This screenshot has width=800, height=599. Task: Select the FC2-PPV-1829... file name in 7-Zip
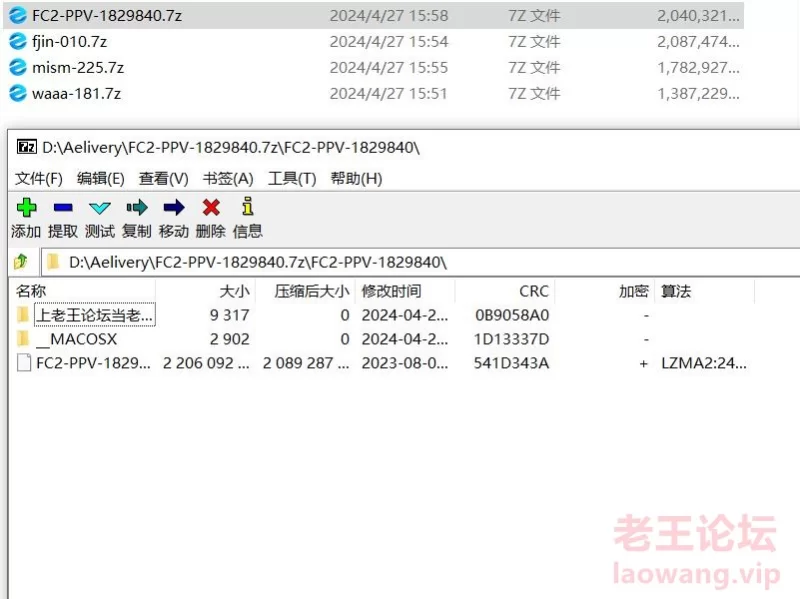pos(93,363)
